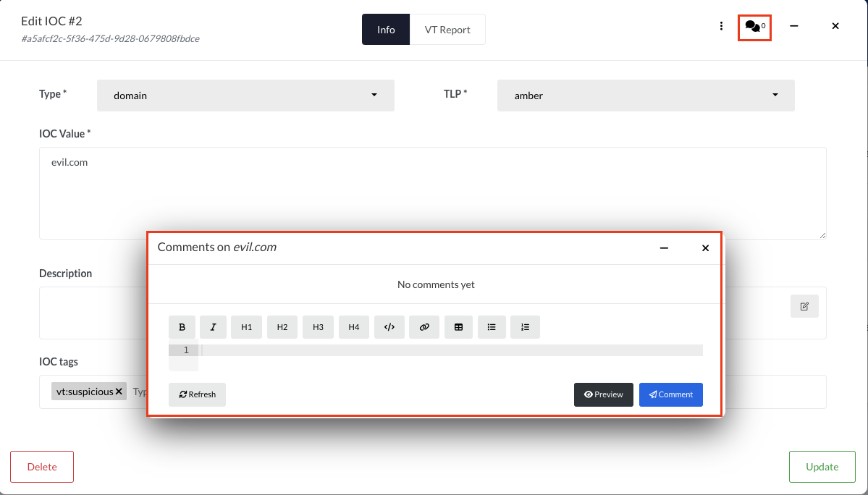Insert hyperlink in comment
This screenshot has height=495, width=868.
424,327
